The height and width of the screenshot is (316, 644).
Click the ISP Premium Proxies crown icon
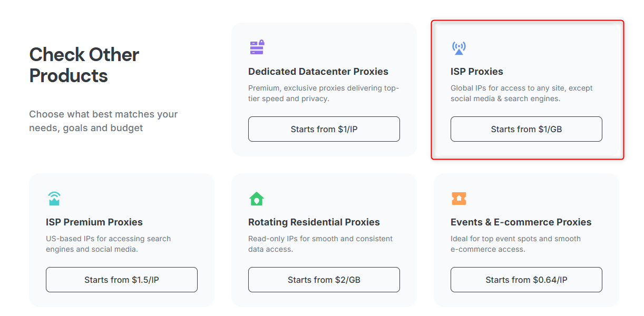[54, 199]
